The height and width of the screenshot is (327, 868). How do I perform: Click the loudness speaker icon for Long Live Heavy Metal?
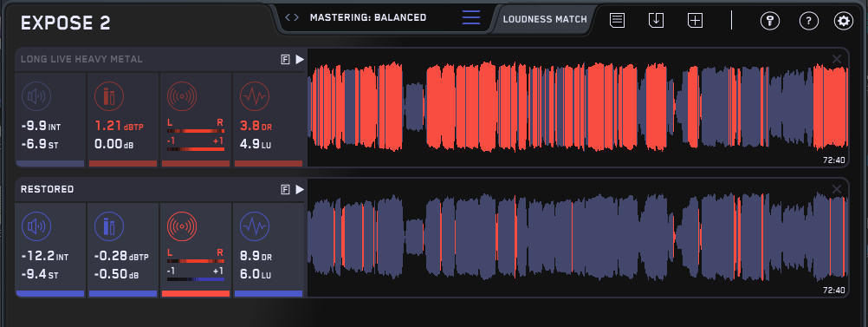coord(36,96)
